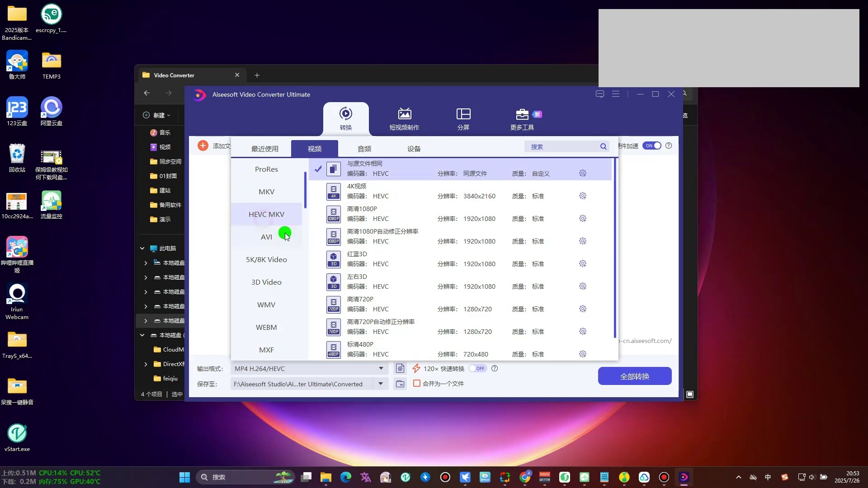Open the 分屏 collage icon
This screenshot has width=868, height=488.
pyautogui.click(x=463, y=114)
